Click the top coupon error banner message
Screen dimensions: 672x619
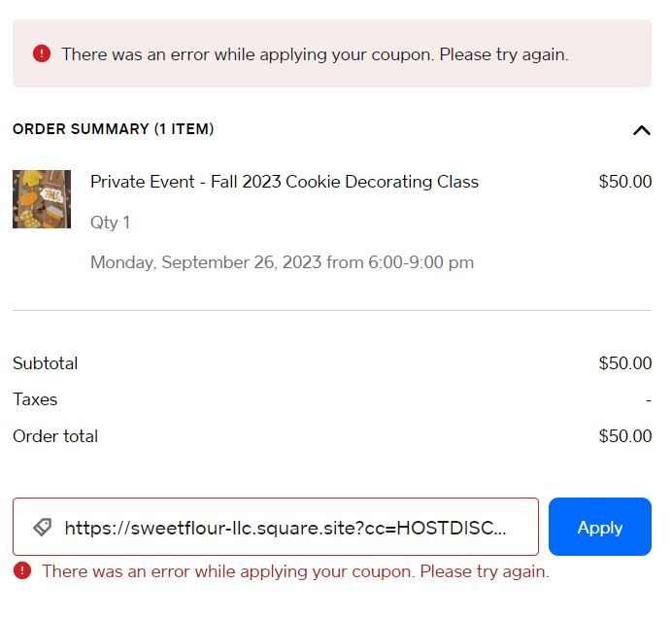coord(315,54)
